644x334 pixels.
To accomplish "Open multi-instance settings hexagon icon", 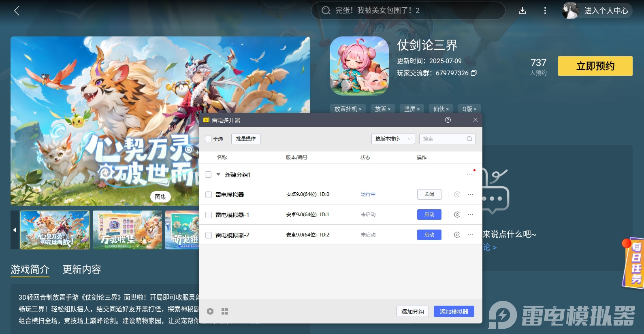I will (x=210, y=311).
